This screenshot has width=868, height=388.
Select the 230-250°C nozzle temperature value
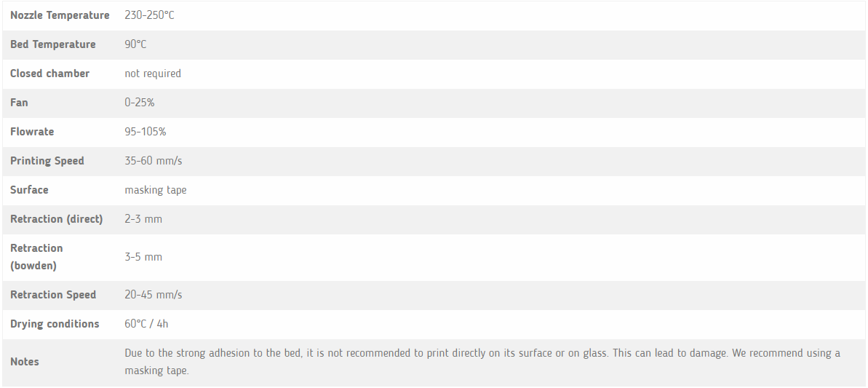point(149,15)
